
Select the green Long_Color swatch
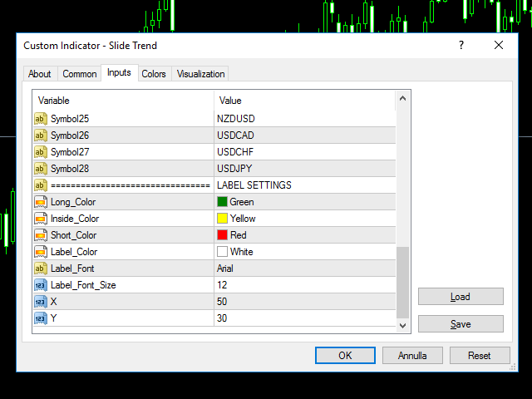pos(222,202)
